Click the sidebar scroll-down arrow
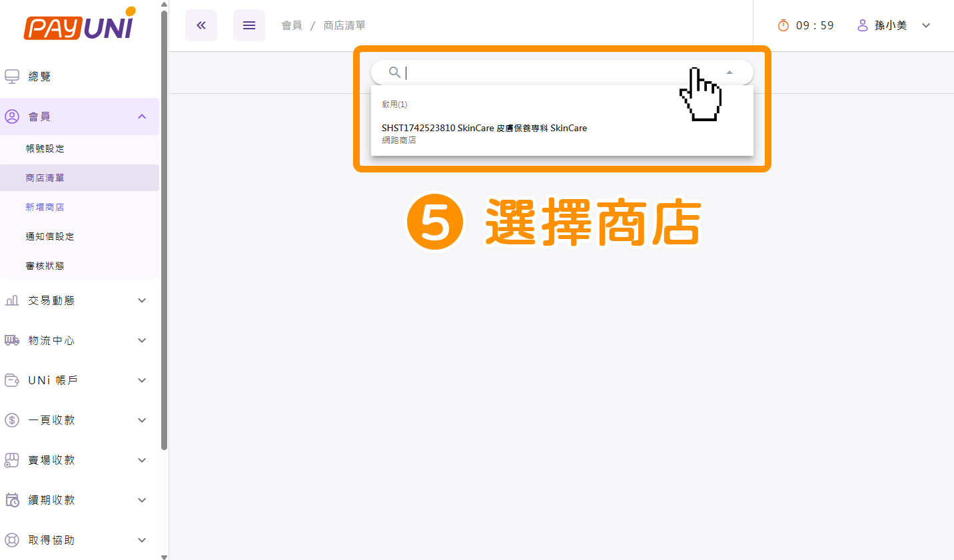Screen dimensions: 954x560 point(164,556)
